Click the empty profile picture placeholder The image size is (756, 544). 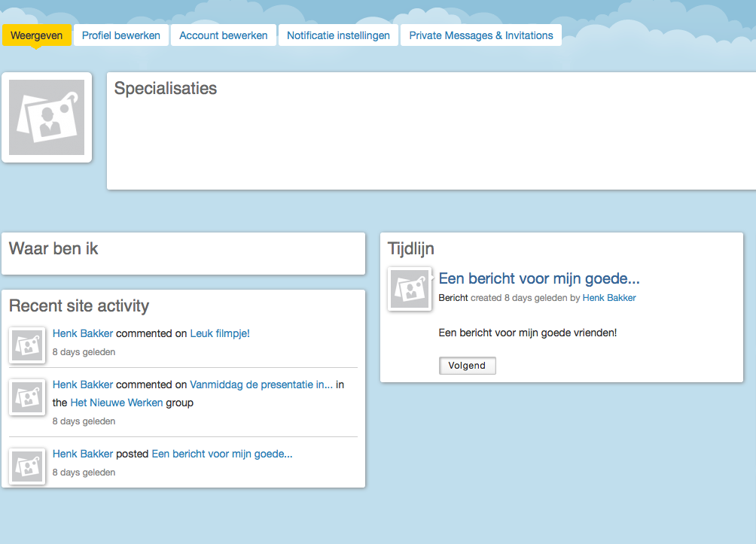click(x=47, y=117)
